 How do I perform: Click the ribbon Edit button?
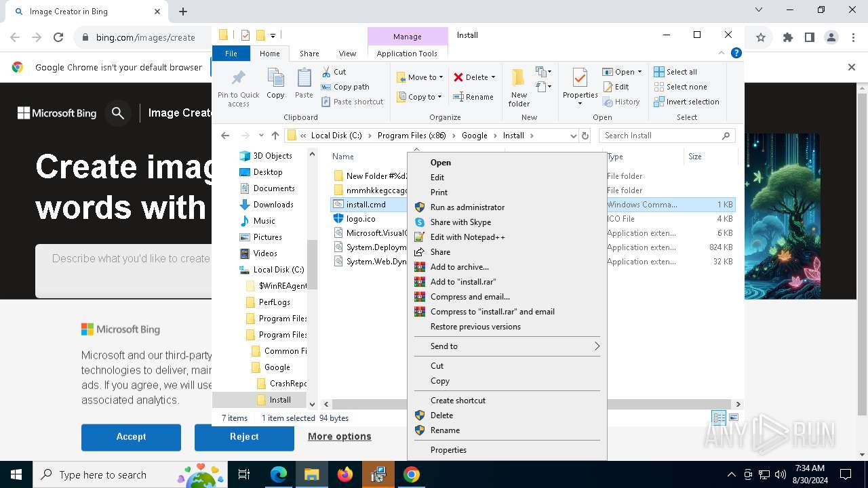[x=616, y=87]
